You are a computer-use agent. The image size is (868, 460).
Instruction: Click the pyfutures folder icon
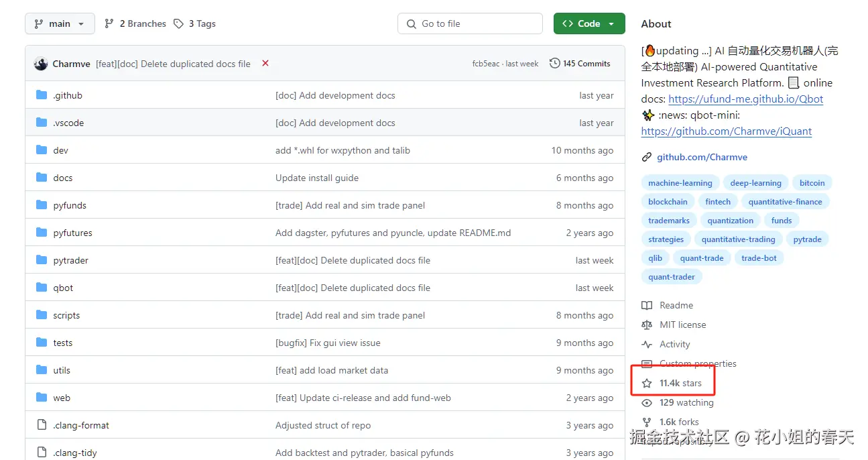[x=42, y=233]
